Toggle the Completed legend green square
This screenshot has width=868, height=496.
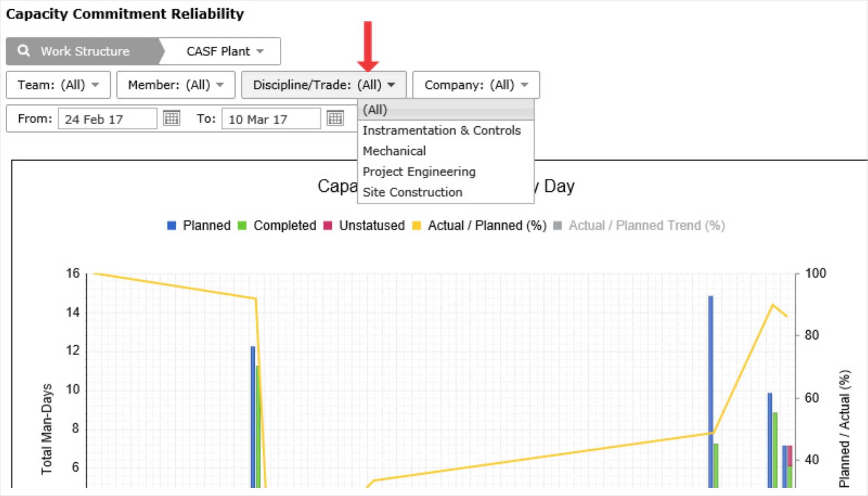[x=242, y=225]
